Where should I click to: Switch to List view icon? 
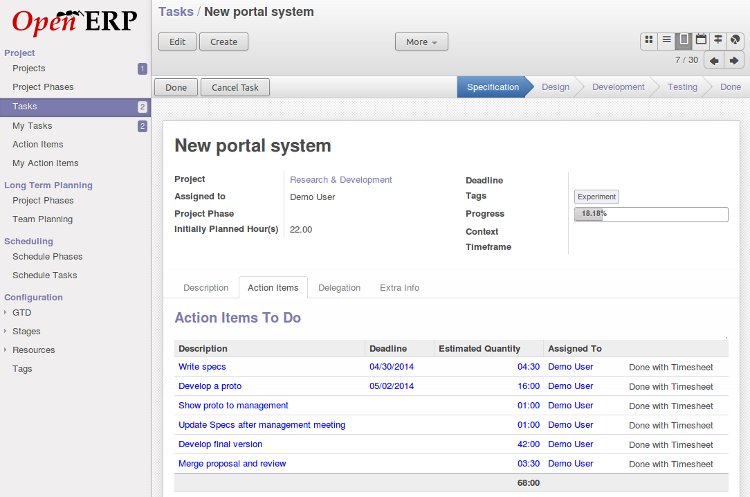666,40
